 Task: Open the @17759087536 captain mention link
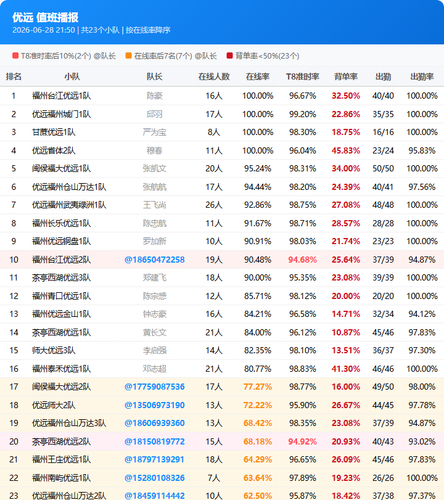point(154,387)
